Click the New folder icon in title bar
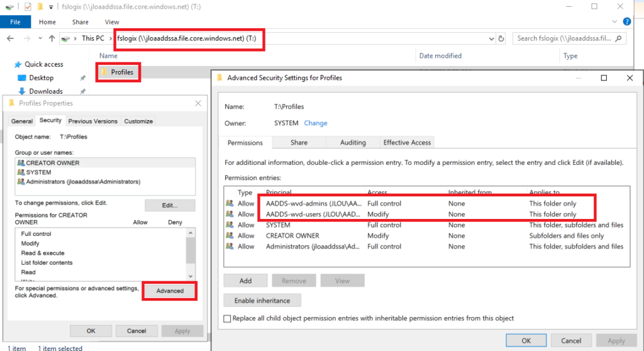The width and height of the screenshot is (644, 351). (x=40, y=6)
